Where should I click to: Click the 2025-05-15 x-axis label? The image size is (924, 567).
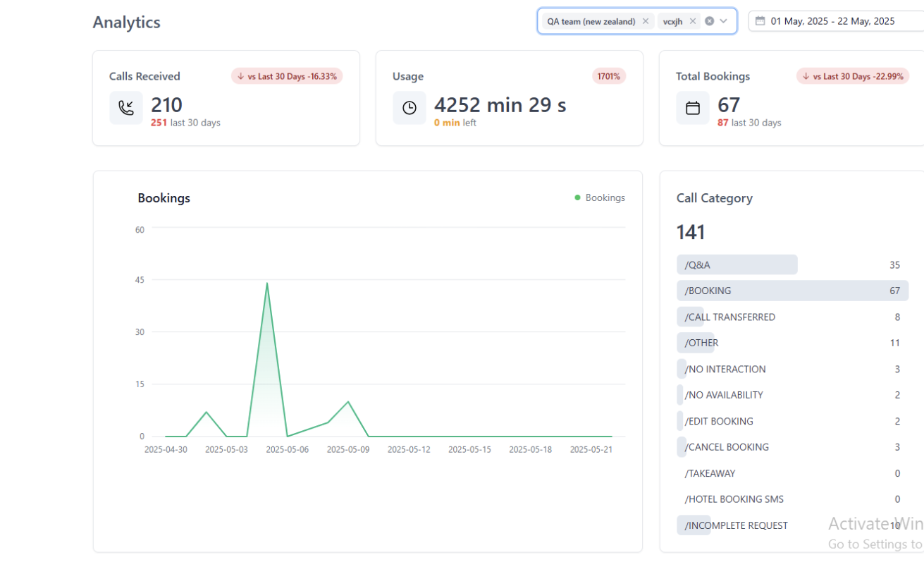pyautogui.click(x=469, y=449)
